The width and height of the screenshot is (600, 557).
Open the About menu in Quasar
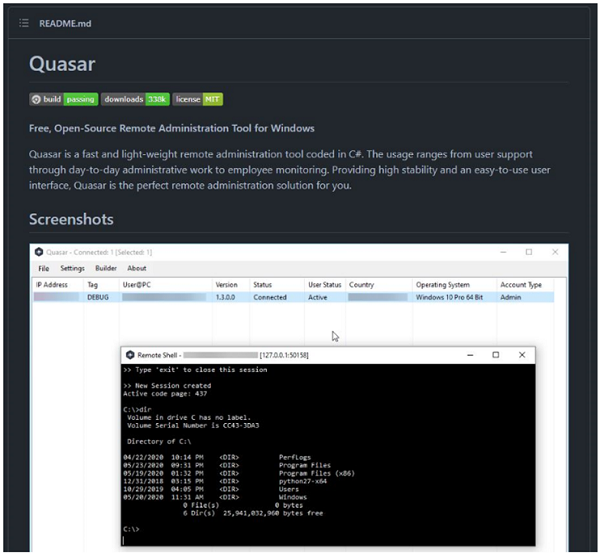[137, 268]
